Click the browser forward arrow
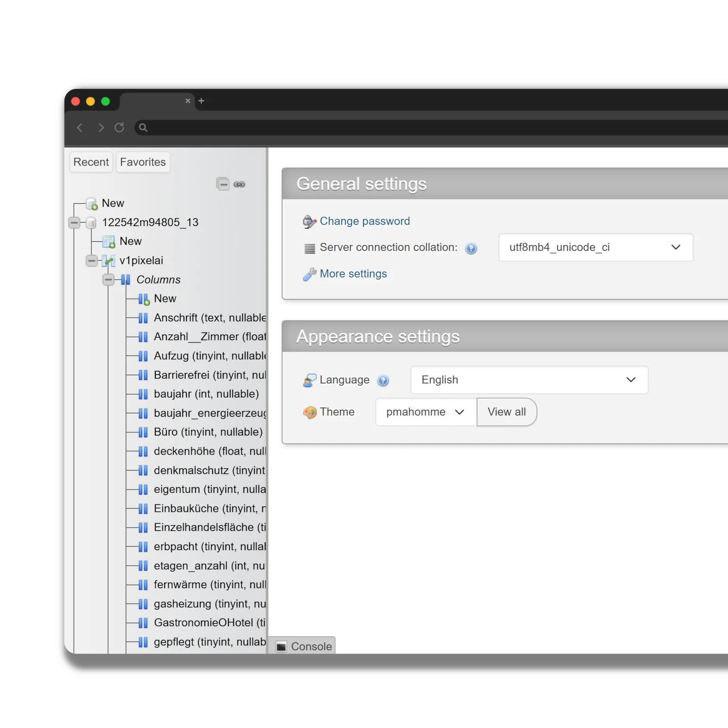The image size is (728, 728). coord(101,127)
